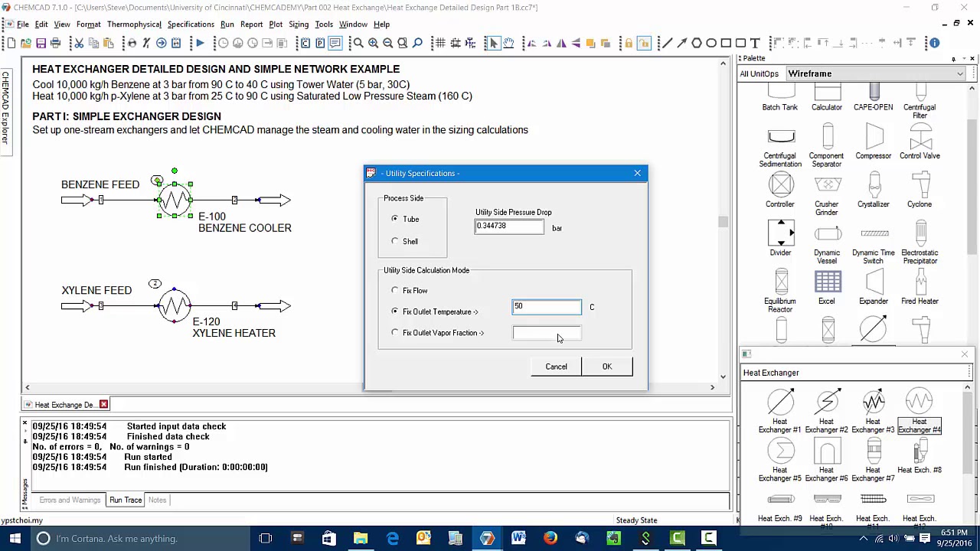Click the Paste clipboard toolbar icon

tap(108, 43)
